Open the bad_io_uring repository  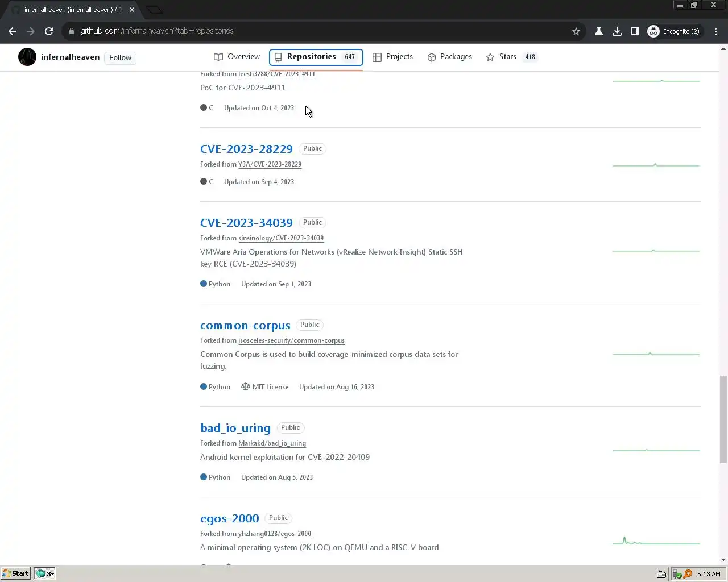click(x=235, y=428)
